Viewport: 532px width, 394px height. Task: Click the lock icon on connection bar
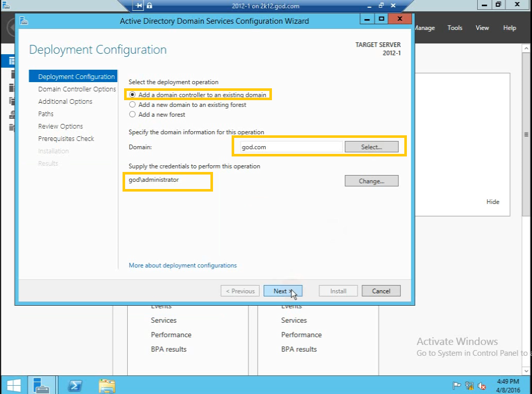click(x=149, y=5)
